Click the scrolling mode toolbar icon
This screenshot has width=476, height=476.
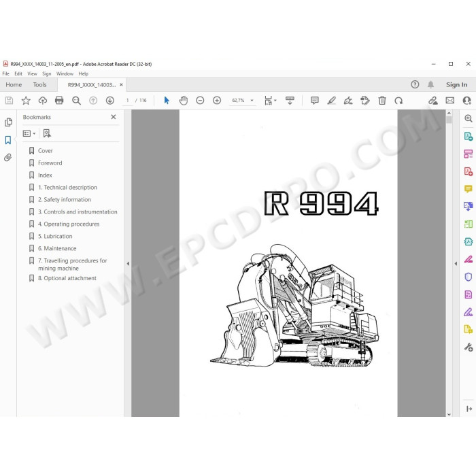pyautogui.click(x=290, y=101)
